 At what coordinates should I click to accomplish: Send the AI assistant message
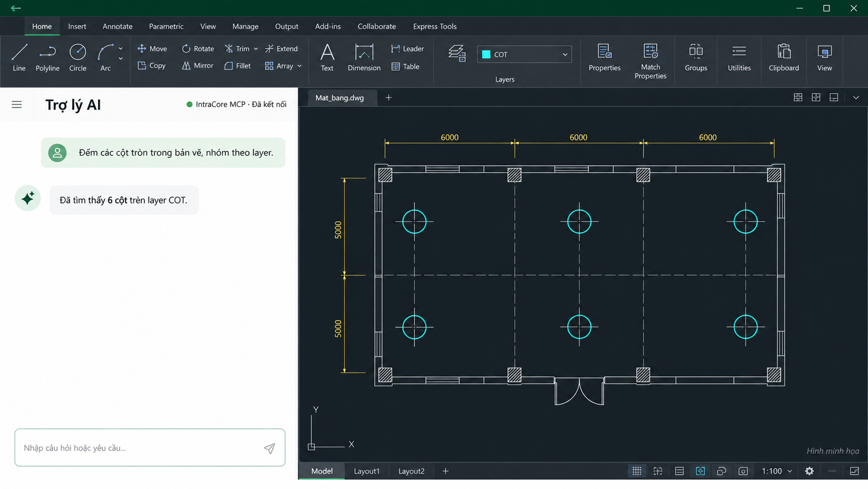point(269,448)
